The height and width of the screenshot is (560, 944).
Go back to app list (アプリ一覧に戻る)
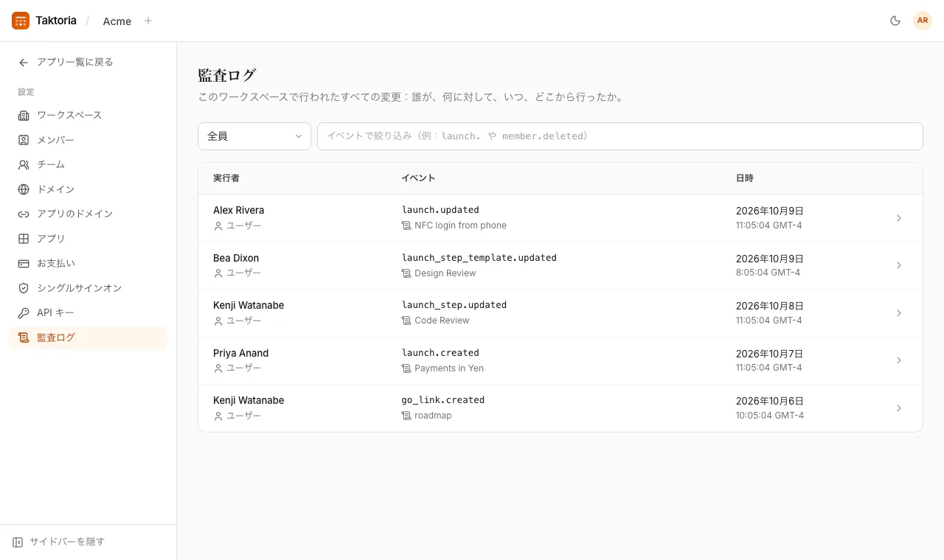click(66, 63)
